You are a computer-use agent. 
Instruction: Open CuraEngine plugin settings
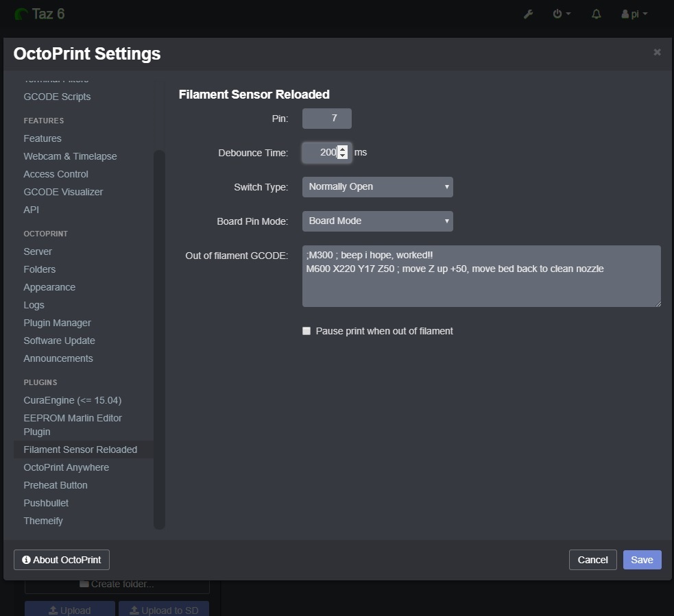point(73,400)
